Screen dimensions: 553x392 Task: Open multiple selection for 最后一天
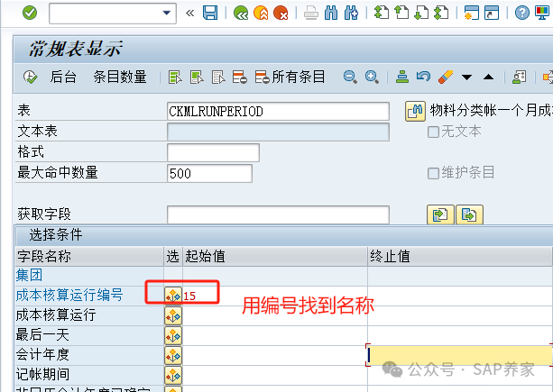[173, 335]
